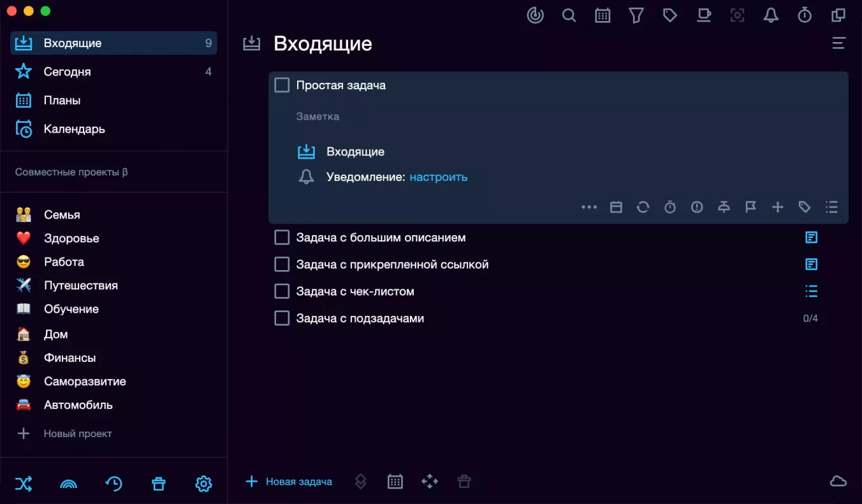Click the shuffle arrows icon in the sidebar footer
Image resolution: width=862 pixels, height=504 pixels.
pos(24,484)
